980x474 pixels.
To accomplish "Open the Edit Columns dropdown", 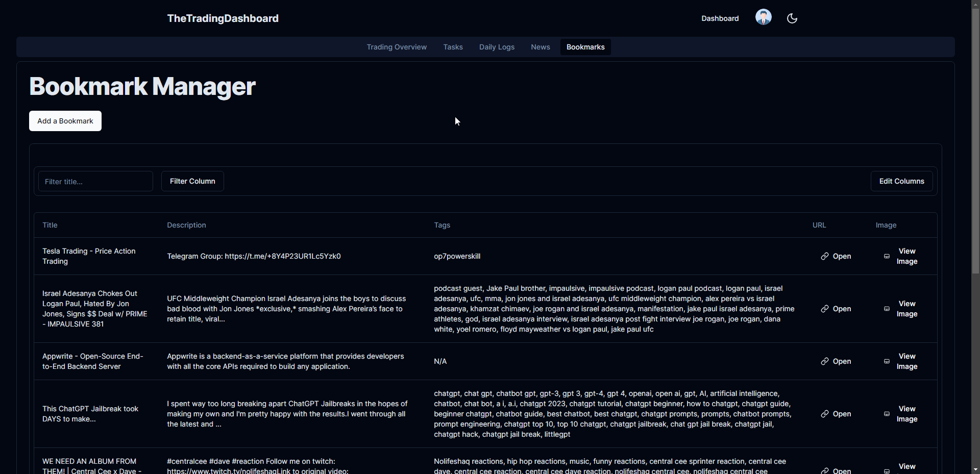I will click(x=901, y=181).
